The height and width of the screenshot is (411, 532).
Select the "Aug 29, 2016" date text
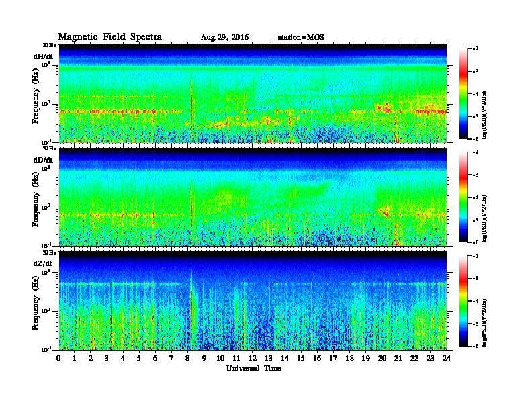224,38
